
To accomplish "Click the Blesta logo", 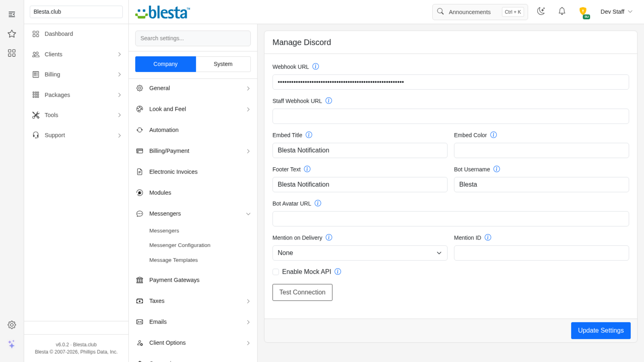I will click(x=163, y=12).
